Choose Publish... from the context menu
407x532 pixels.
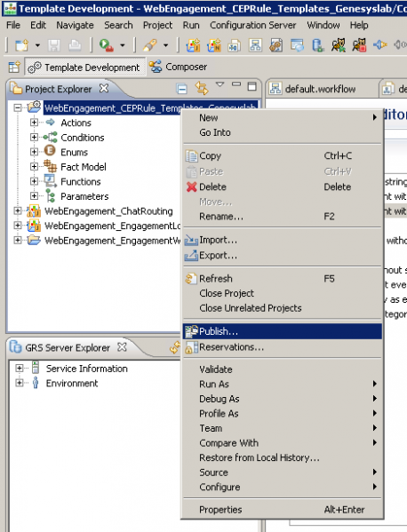coord(283,331)
